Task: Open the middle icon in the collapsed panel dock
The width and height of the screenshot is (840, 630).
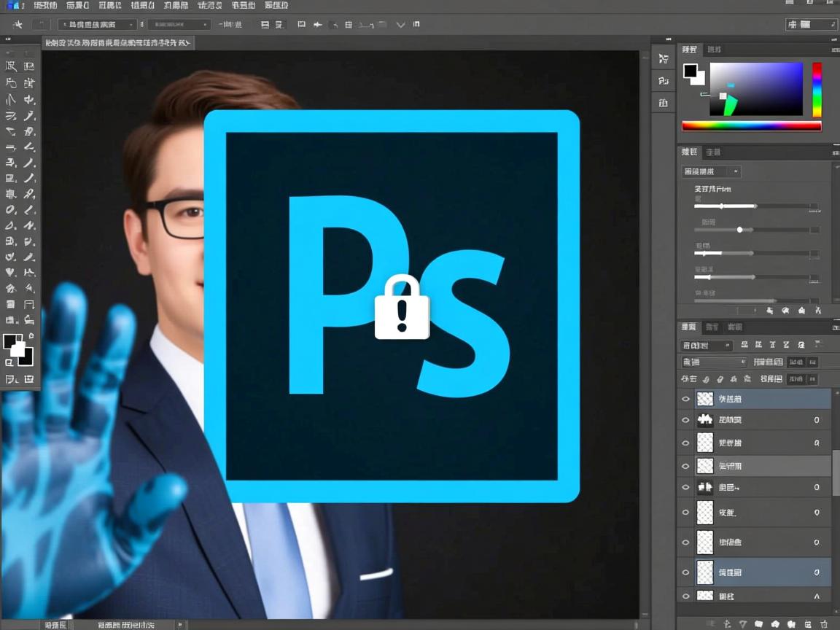Action: [663, 81]
